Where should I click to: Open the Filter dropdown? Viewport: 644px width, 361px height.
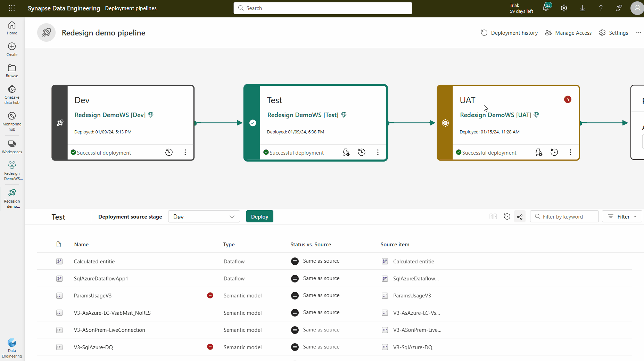[622, 216]
